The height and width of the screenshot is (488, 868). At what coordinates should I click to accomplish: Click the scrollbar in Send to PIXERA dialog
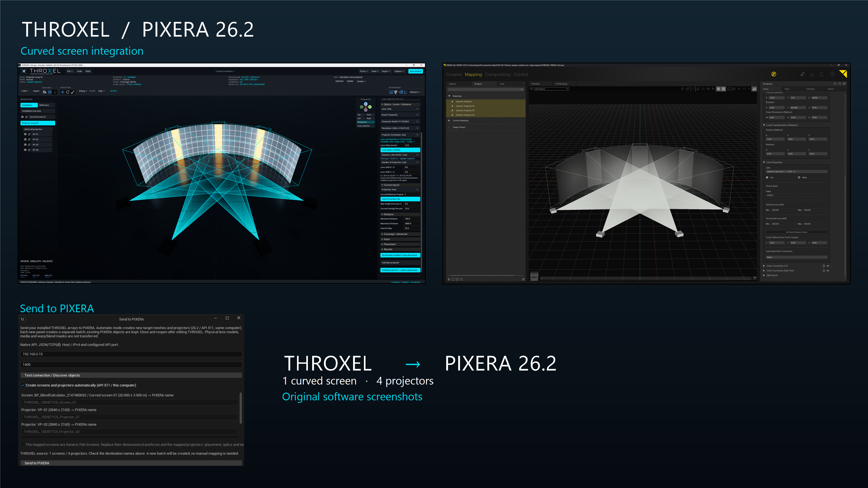click(241, 408)
